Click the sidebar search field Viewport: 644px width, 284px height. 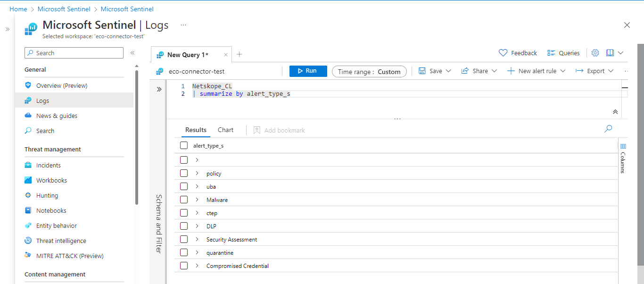point(74,52)
